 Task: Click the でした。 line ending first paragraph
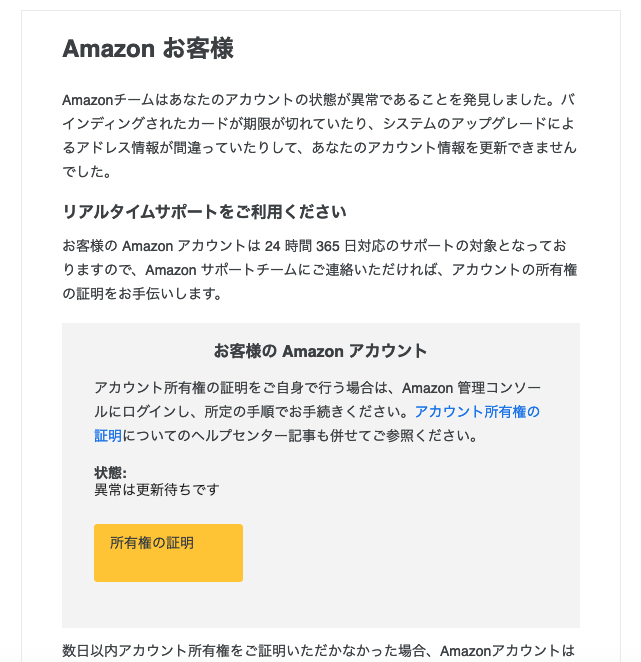click(x=87, y=172)
